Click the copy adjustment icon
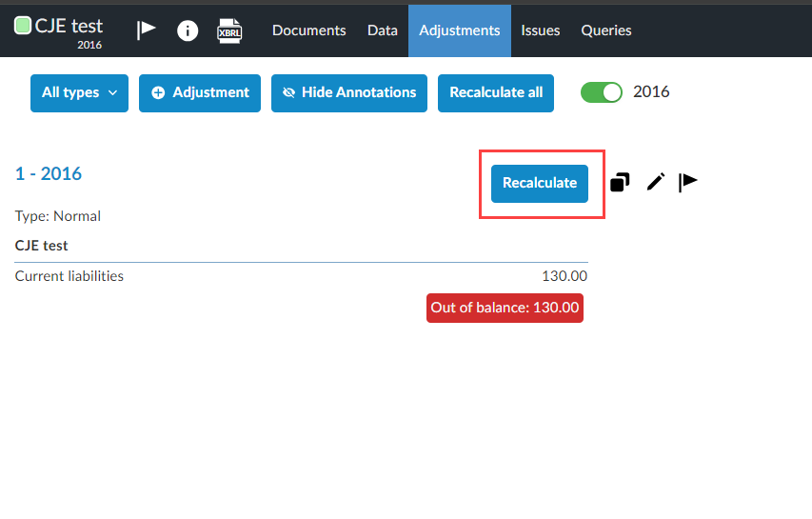The width and height of the screenshot is (812, 519). (x=620, y=182)
